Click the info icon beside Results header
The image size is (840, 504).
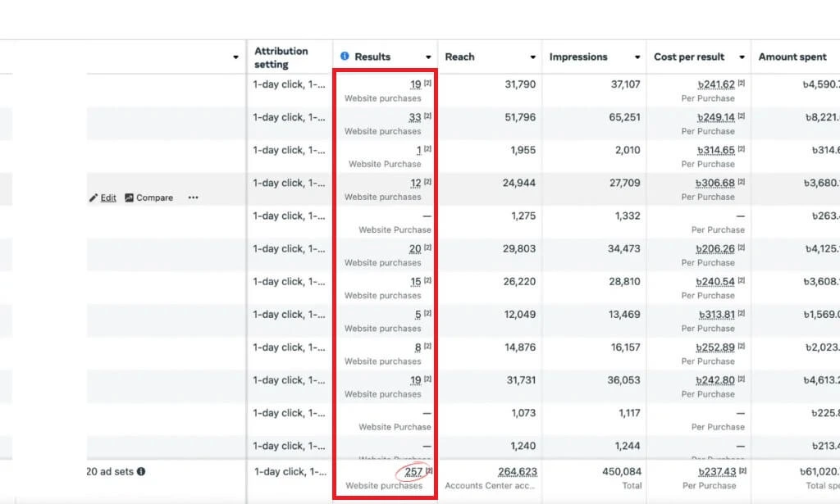coord(345,57)
